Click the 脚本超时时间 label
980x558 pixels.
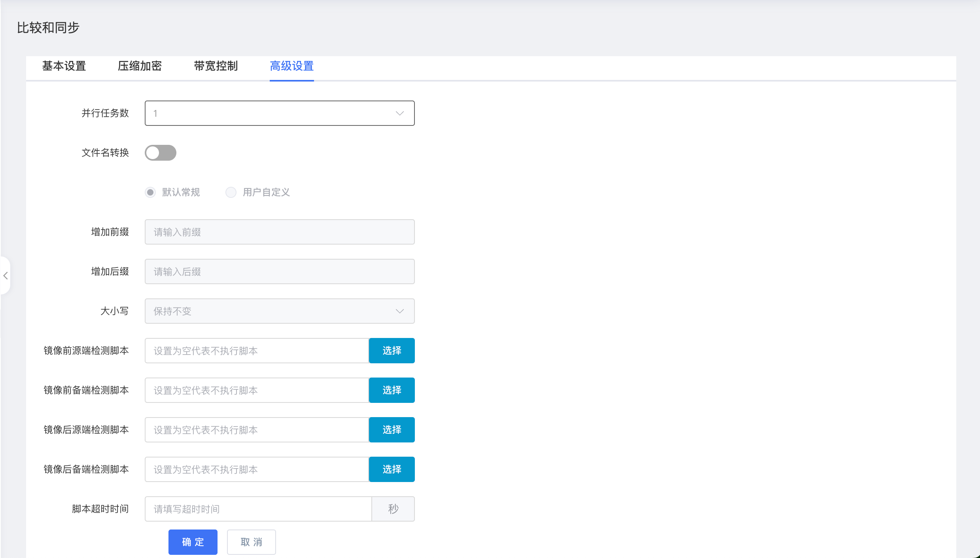pyautogui.click(x=100, y=509)
